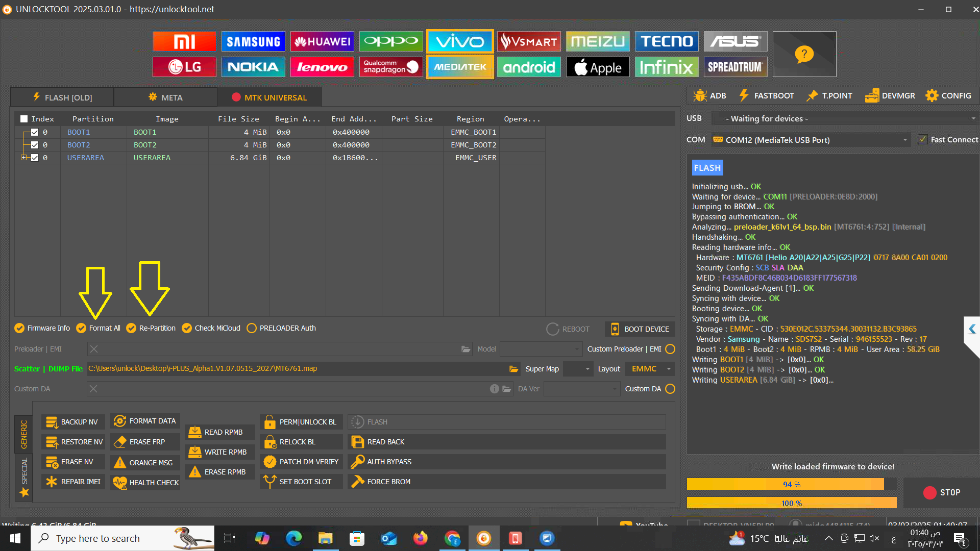Toggle the Re-Partition option
The height and width of the screenshot is (551, 980).
click(x=151, y=328)
